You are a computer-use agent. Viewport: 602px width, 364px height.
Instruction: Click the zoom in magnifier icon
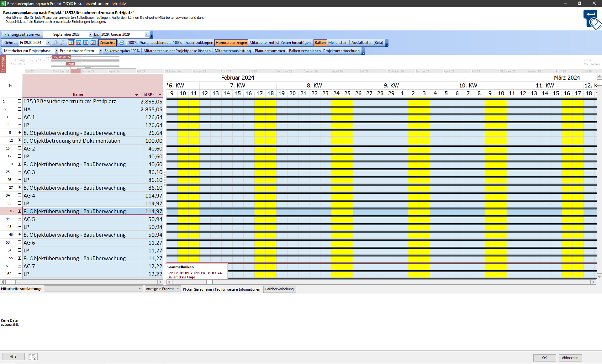55,43
